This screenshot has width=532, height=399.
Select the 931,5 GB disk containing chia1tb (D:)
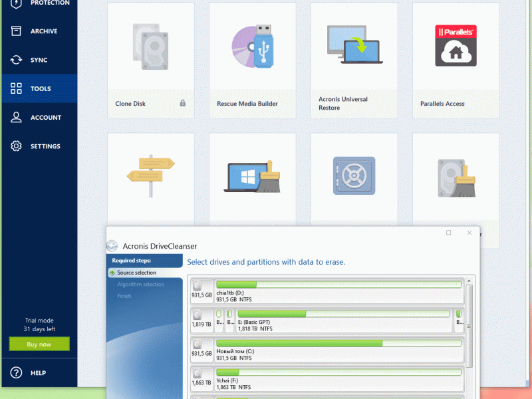click(x=202, y=291)
